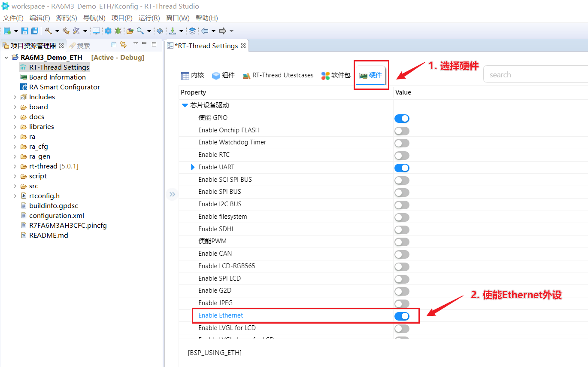
Task: Turn off the Enable UART switch
Action: click(402, 168)
